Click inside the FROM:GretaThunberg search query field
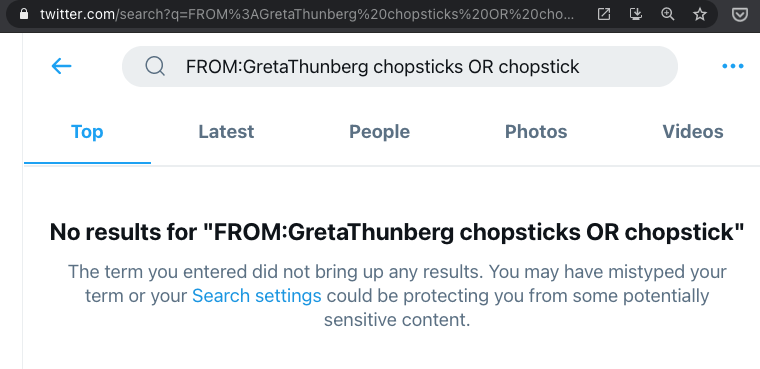This screenshot has width=760, height=369. pyautogui.click(x=400, y=66)
